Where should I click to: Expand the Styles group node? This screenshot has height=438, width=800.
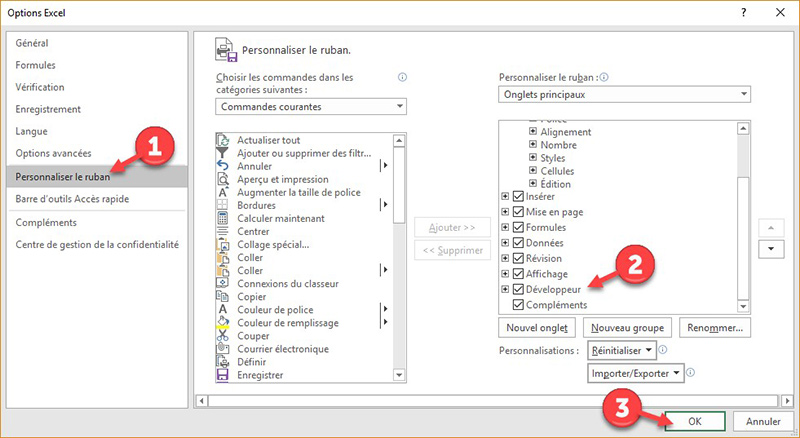click(x=533, y=157)
